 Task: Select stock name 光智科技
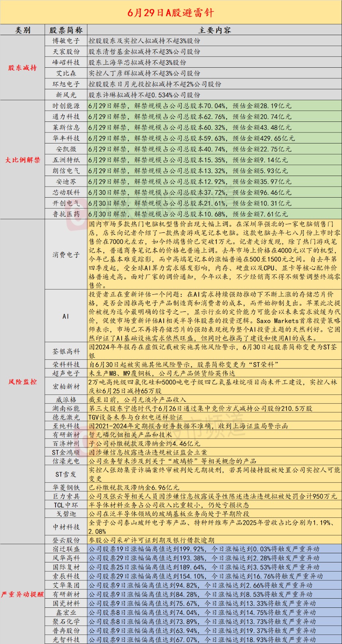click(x=66, y=640)
